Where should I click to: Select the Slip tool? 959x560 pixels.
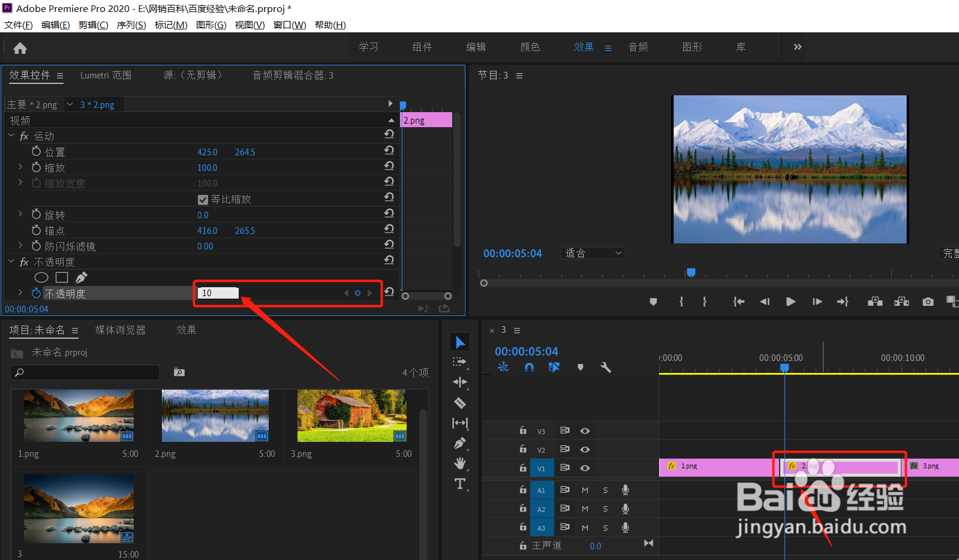(x=460, y=423)
